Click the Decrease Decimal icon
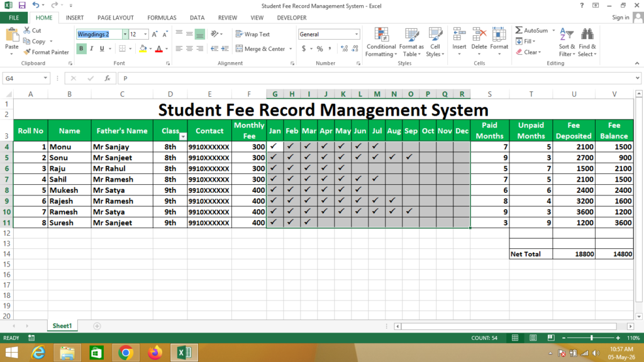The height and width of the screenshot is (362, 644). pyautogui.click(x=355, y=49)
